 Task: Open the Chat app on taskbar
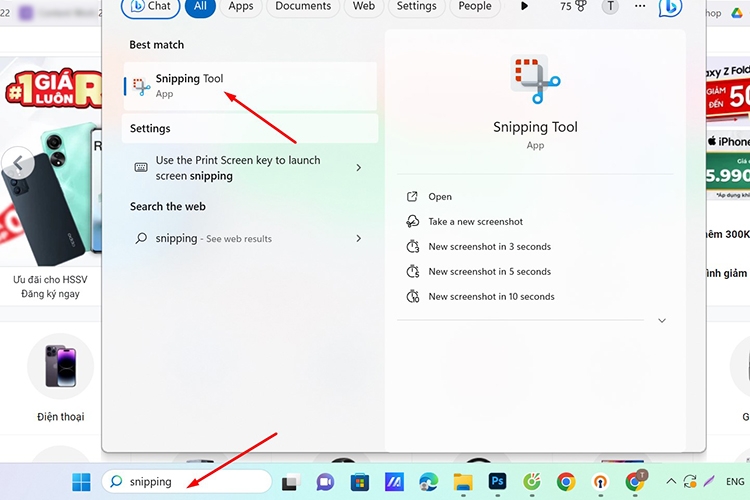click(x=325, y=482)
